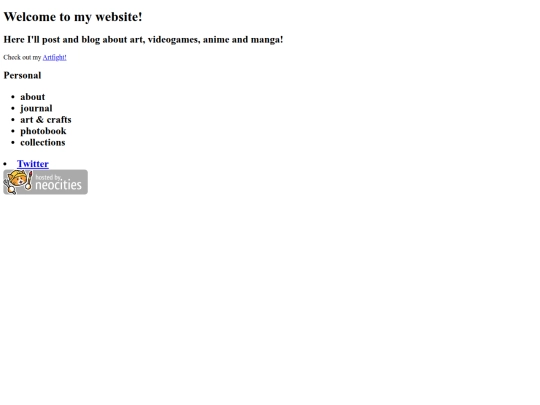Viewport: 540px width, 405px height.
Task: Select the 'journal' list item
Action: (x=36, y=108)
